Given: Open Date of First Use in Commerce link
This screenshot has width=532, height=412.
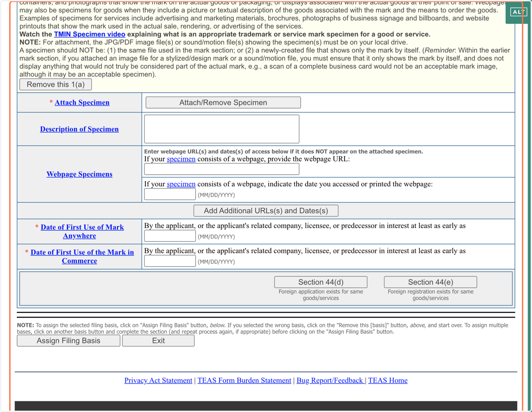Looking at the screenshot, I should pyautogui.click(x=82, y=256).
